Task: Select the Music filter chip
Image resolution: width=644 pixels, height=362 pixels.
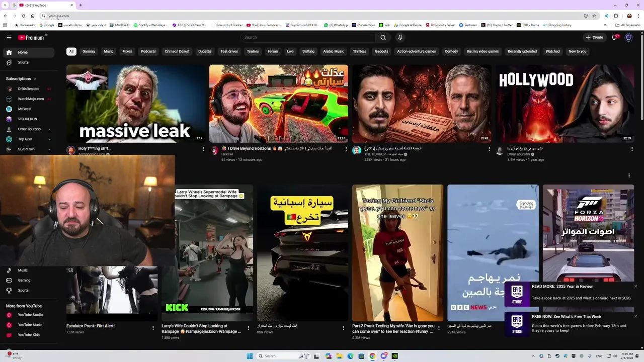Action: pos(109,51)
